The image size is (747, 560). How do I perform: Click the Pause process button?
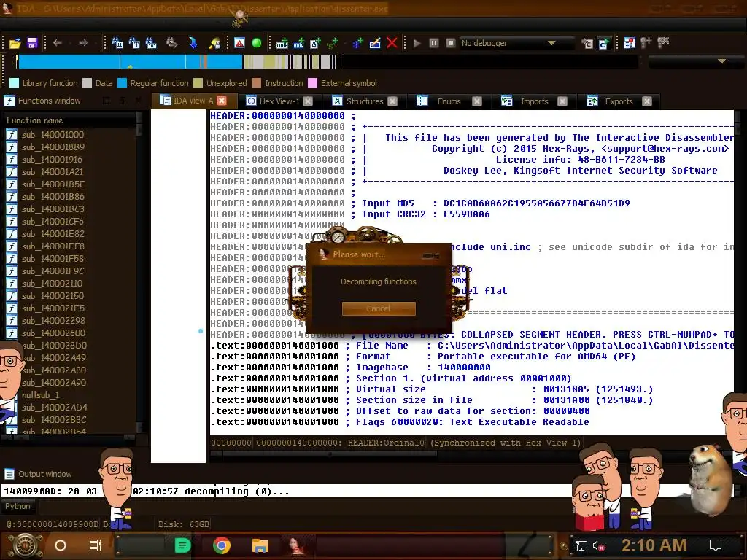[x=433, y=43]
